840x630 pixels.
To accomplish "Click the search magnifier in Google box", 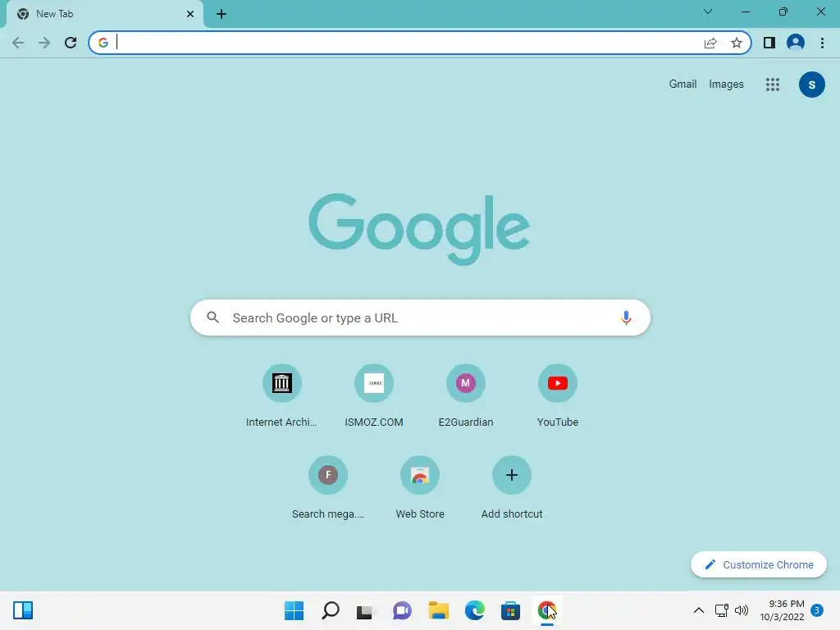I will point(212,317).
